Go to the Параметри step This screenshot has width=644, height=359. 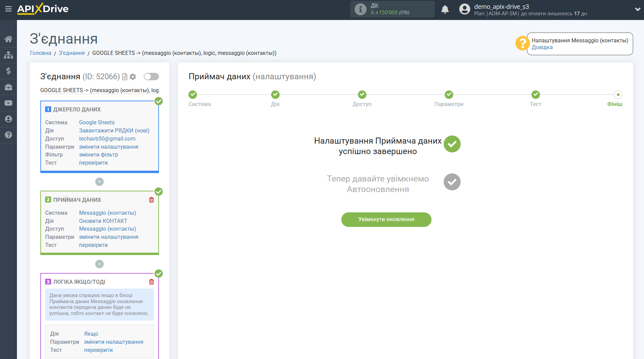[449, 95]
